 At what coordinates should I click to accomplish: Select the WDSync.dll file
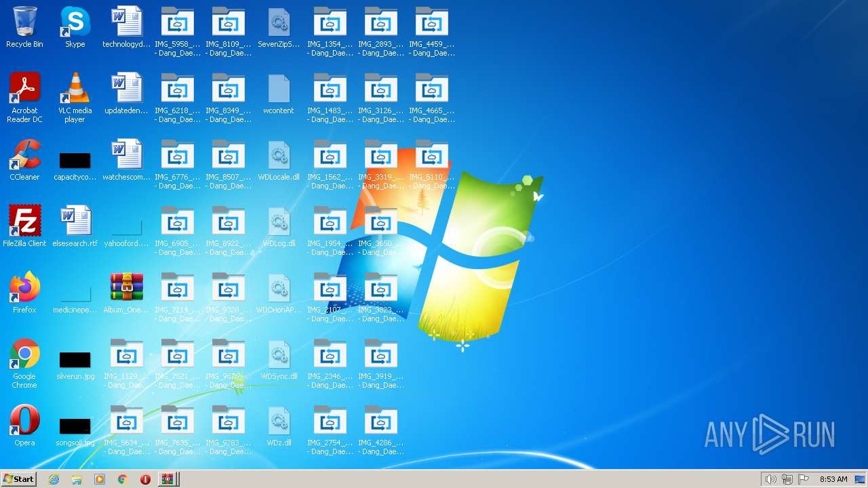[x=279, y=359]
